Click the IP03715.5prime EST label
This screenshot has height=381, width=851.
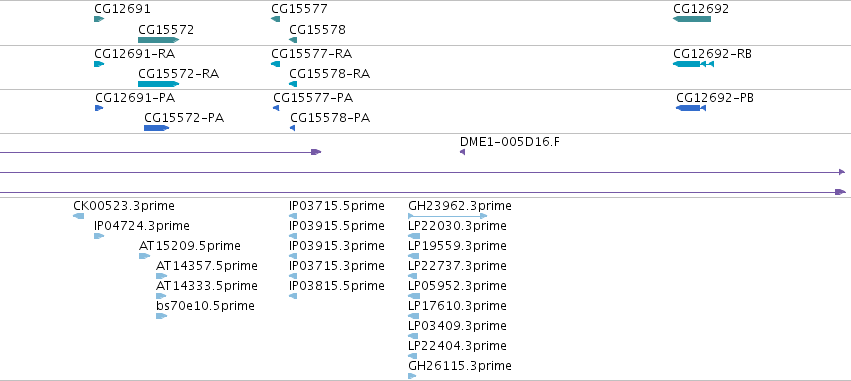point(336,206)
